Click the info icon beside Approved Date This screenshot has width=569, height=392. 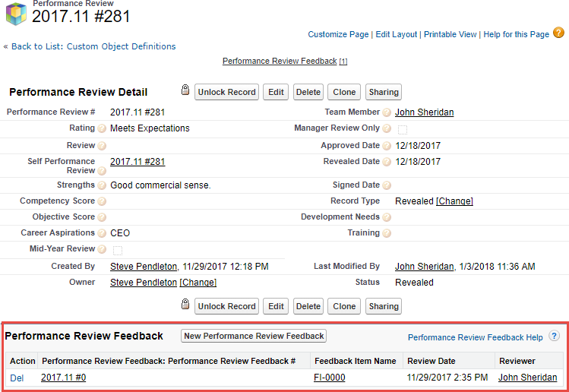click(x=387, y=146)
